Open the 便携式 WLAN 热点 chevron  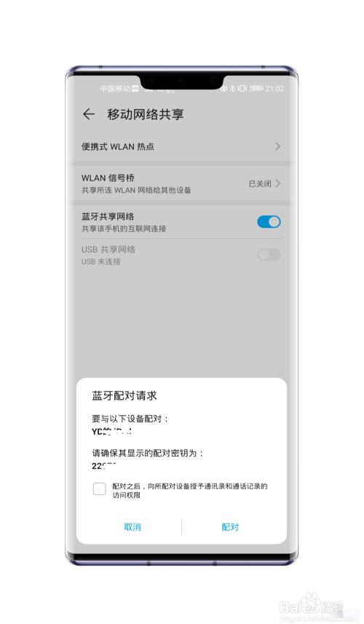[277, 146]
